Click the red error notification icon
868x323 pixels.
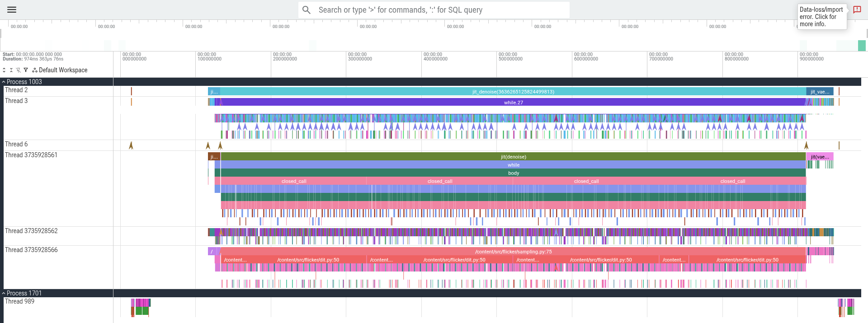pos(857,9)
